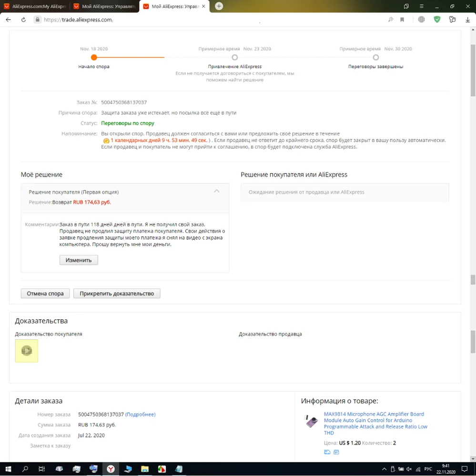Click the Изменить button

coord(79,260)
